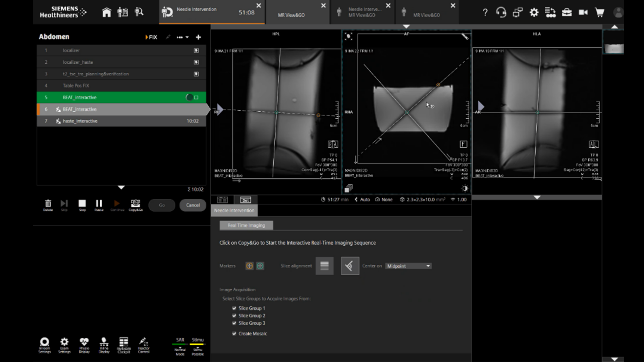The image size is (644, 362).
Task: Uncheck Slice Group 1 checkbox
Action: click(234, 308)
